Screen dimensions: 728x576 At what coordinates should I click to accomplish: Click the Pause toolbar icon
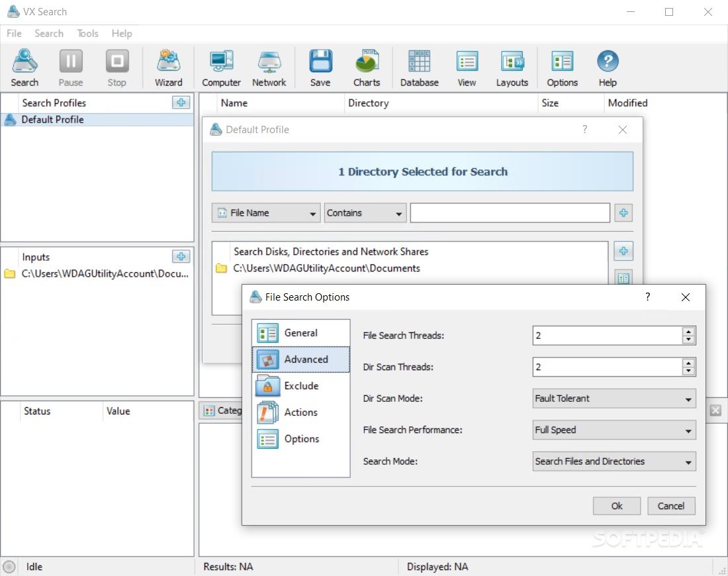click(71, 68)
